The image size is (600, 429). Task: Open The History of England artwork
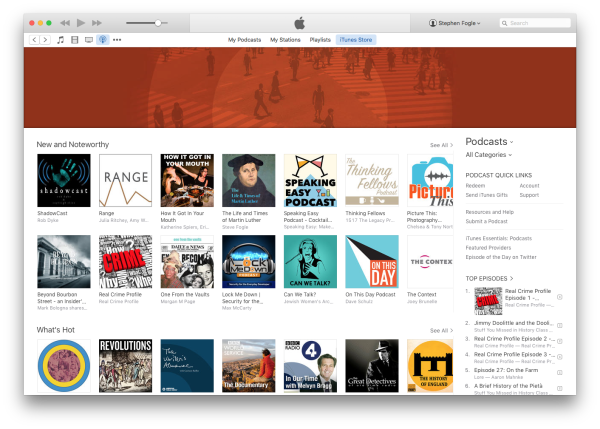point(430,366)
